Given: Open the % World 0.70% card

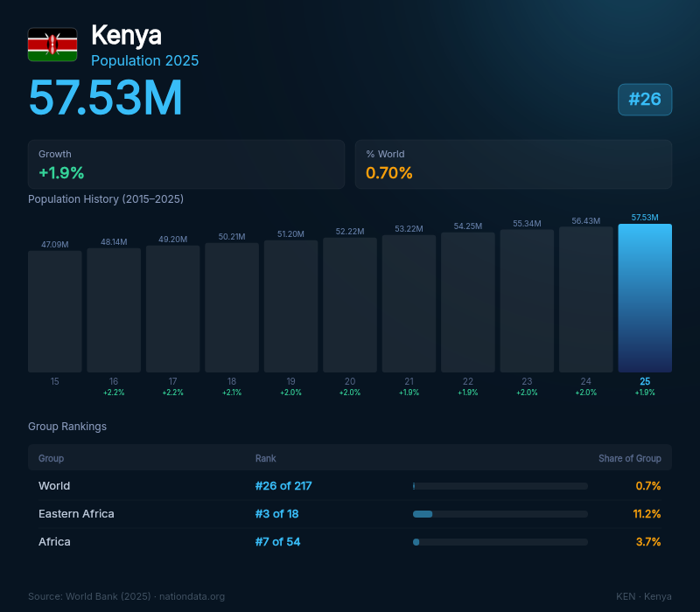Looking at the screenshot, I should click(514, 164).
